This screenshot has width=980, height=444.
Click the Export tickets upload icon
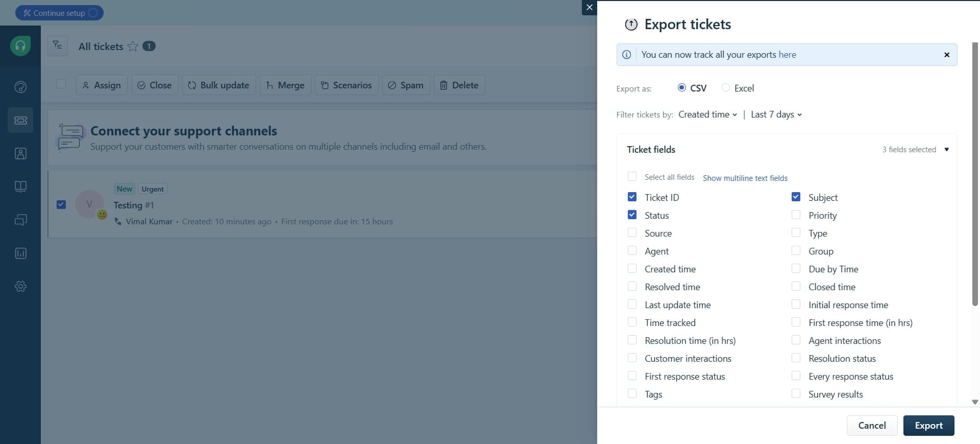(631, 25)
